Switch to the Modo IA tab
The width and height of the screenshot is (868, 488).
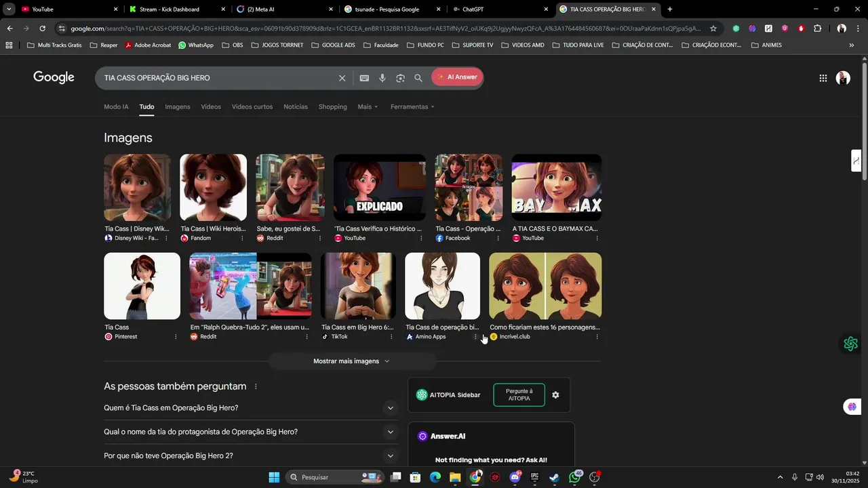pos(116,107)
